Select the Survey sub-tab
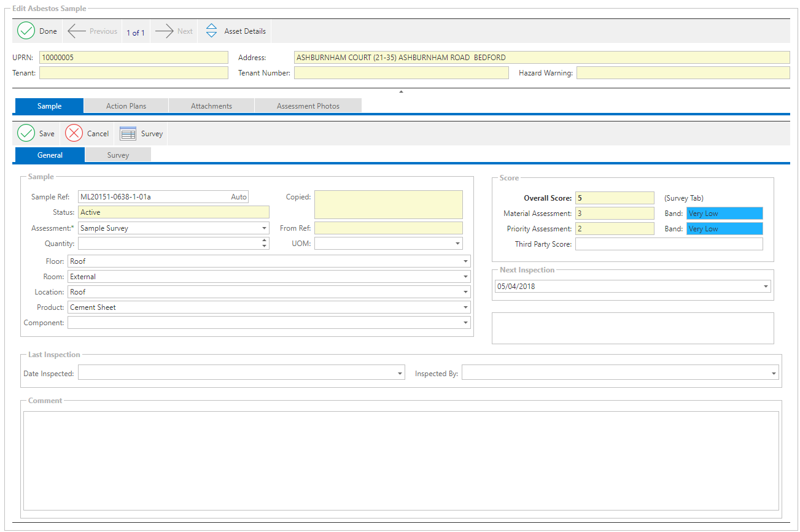Viewport: 800px width, 532px height. tap(118, 155)
